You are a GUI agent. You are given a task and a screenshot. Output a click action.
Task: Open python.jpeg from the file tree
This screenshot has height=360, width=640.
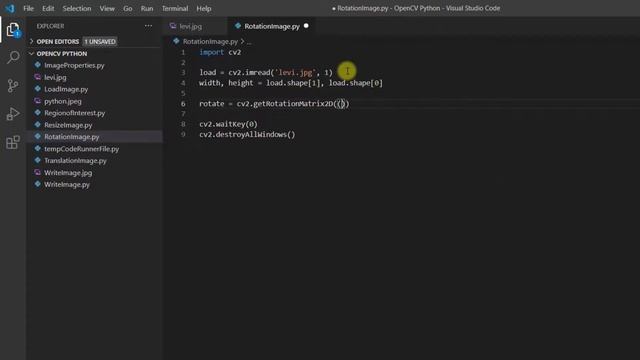pyautogui.click(x=63, y=101)
